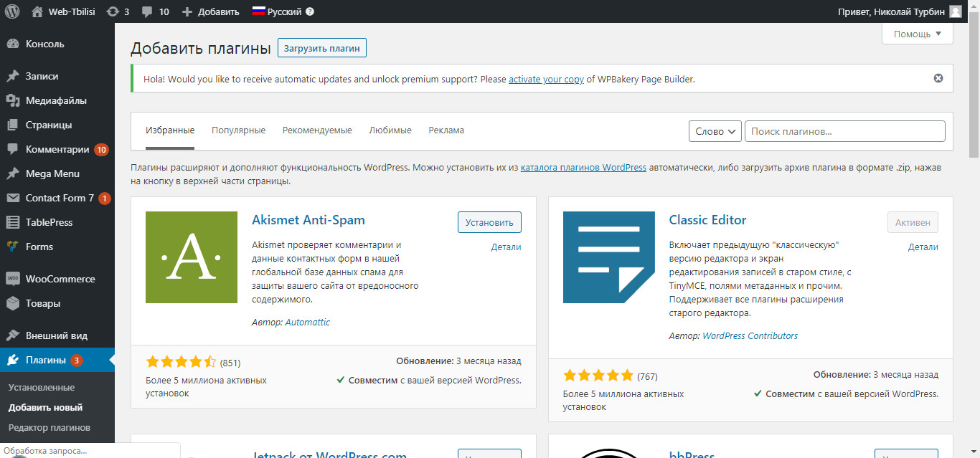Click the Активен button for Classic Editor
This screenshot has height=458, width=980.
pos(913,222)
